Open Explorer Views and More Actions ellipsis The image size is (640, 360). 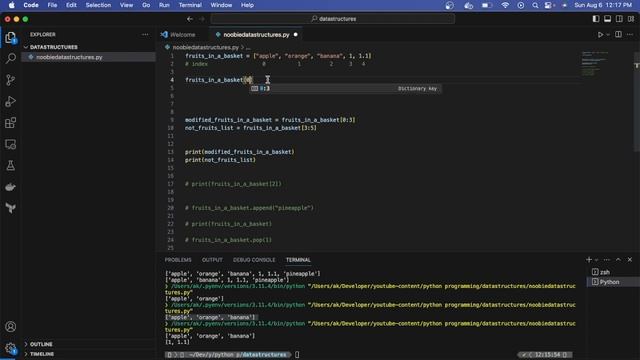[x=145, y=35]
